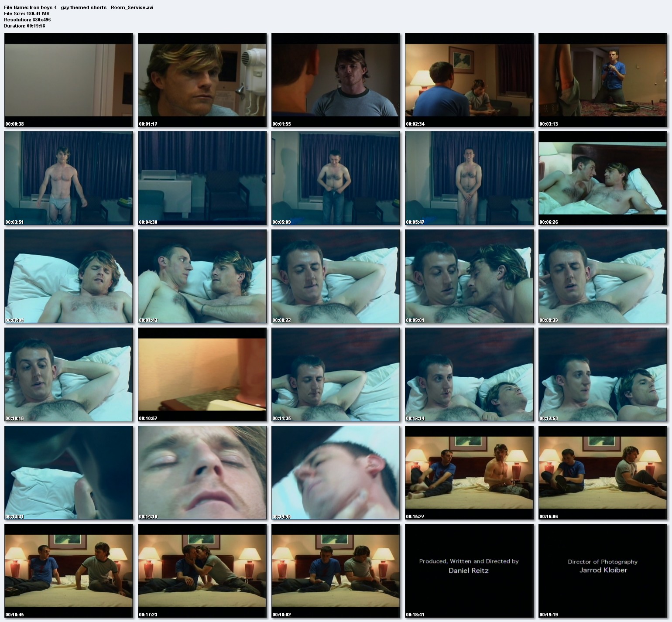Click the orange lamp base frame at 00:10:57
The height and width of the screenshot is (622, 672).
pos(202,374)
